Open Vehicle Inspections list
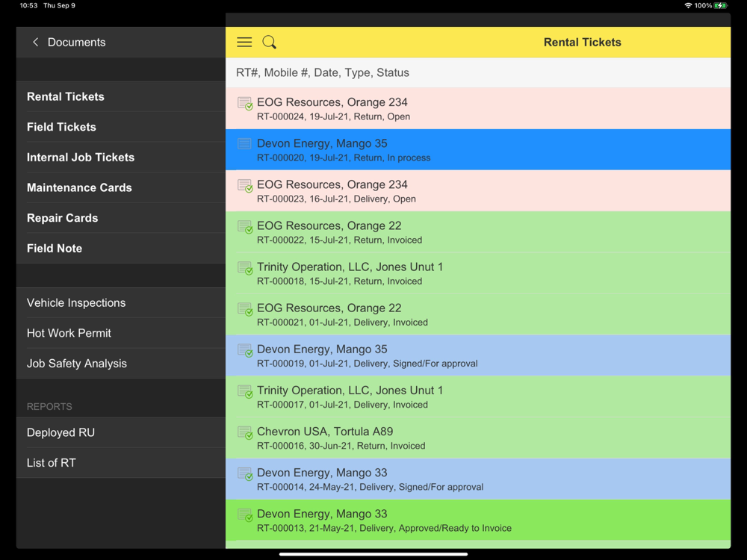The width and height of the screenshot is (747, 560). 121,303
